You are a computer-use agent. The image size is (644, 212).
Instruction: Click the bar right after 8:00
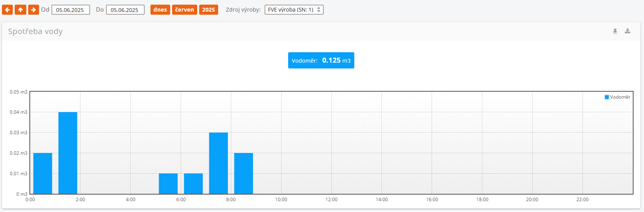(x=244, y=173)
